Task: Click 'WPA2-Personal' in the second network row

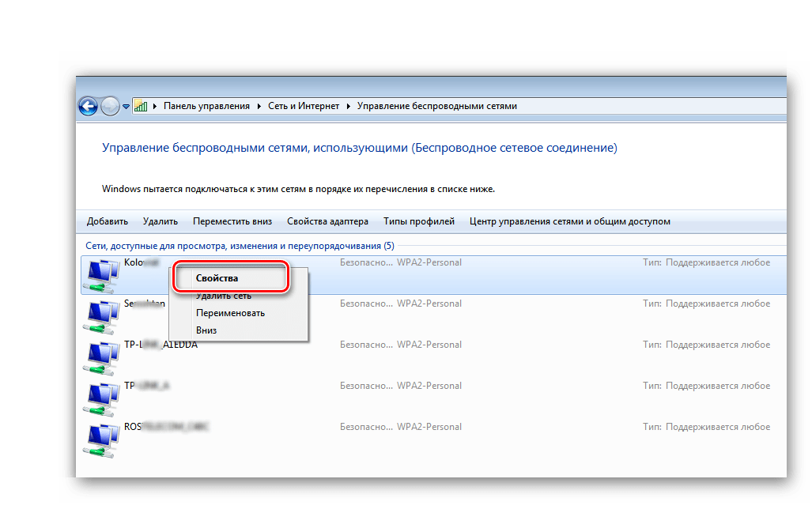Action: tap(429, 304)
